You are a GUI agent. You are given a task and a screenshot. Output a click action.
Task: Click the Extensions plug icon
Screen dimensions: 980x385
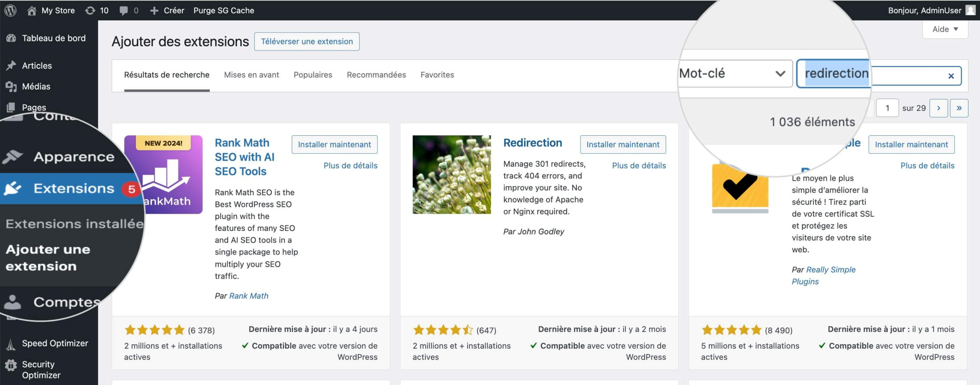(x=13, y=188)
